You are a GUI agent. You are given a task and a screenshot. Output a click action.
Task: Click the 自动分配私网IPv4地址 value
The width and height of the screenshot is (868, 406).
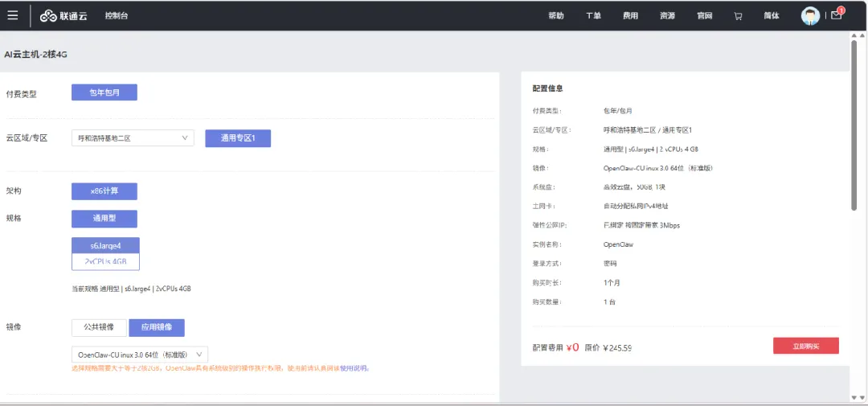tap(636, 206)
